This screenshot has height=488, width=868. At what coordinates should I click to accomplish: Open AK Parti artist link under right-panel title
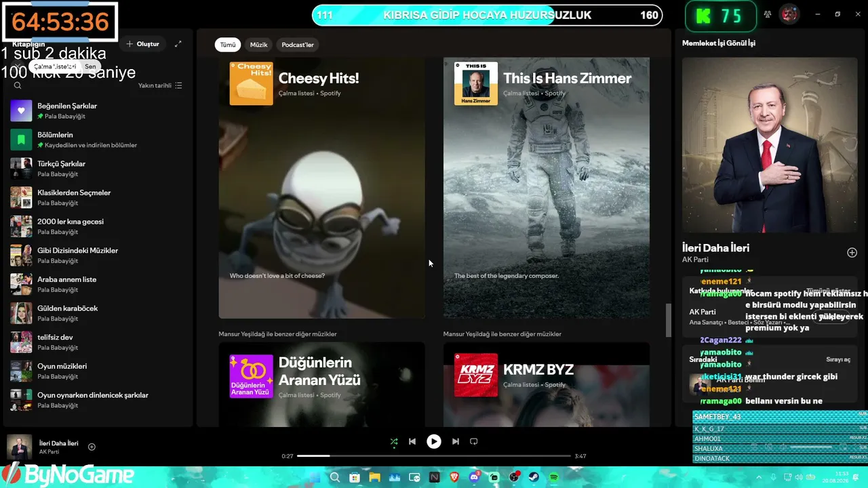pos(695,260)
